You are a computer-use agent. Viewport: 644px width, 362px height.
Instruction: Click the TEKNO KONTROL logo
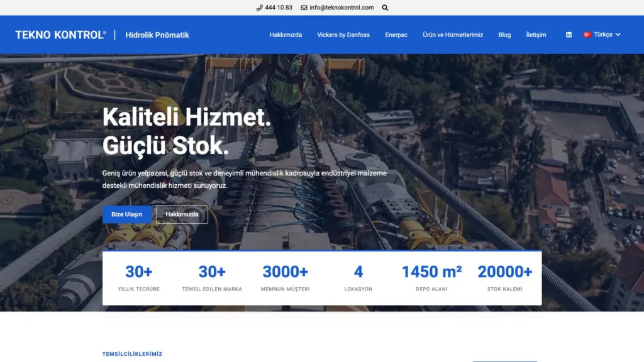(x=61, y=35)
